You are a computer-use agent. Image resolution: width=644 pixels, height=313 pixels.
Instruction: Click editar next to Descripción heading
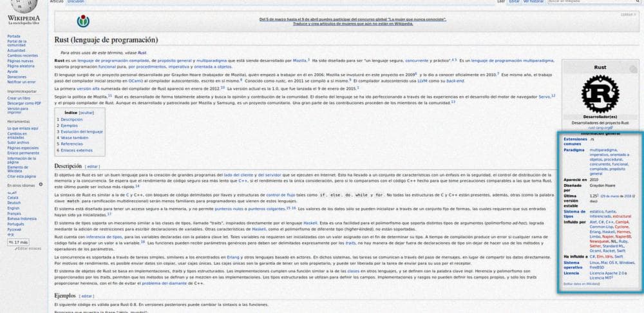tap(92, 167)
